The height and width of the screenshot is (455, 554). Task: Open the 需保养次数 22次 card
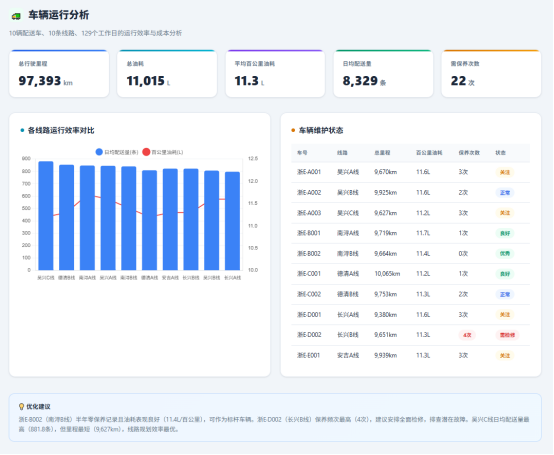coord(491,74)
